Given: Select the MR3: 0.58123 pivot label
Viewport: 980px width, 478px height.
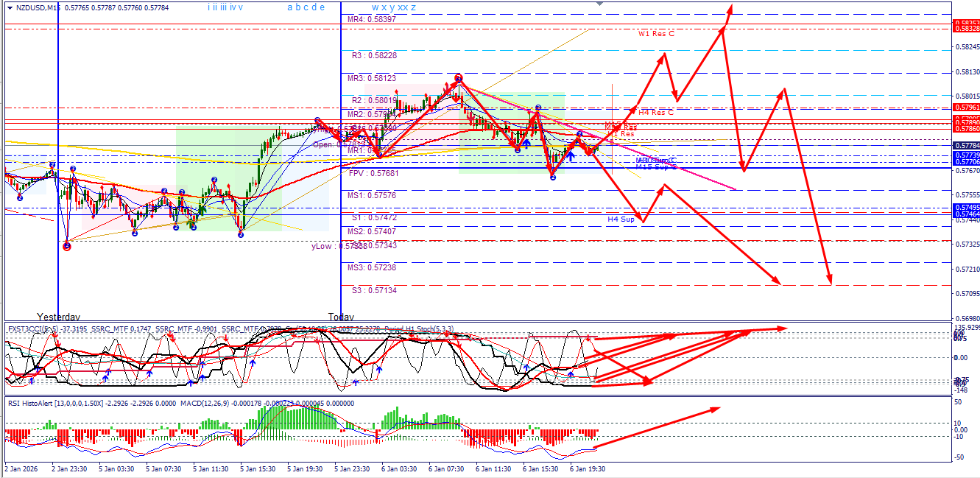Looking at the screenshot, I should [x=373, y=78].
